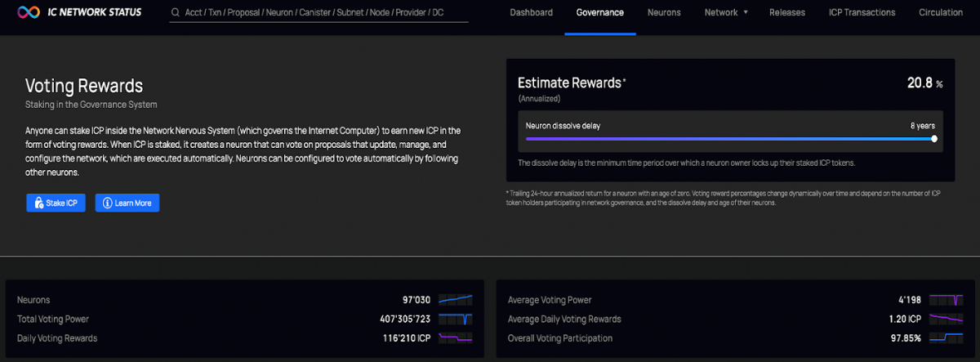Click the Overall Voting Participation label

[x=560, y=337]
